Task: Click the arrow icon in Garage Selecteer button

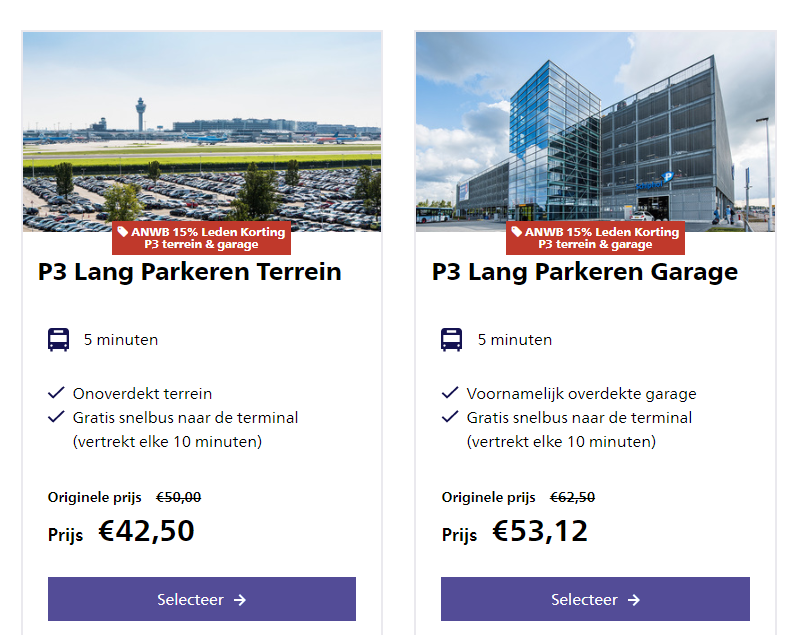Action: tap(634, 600)
